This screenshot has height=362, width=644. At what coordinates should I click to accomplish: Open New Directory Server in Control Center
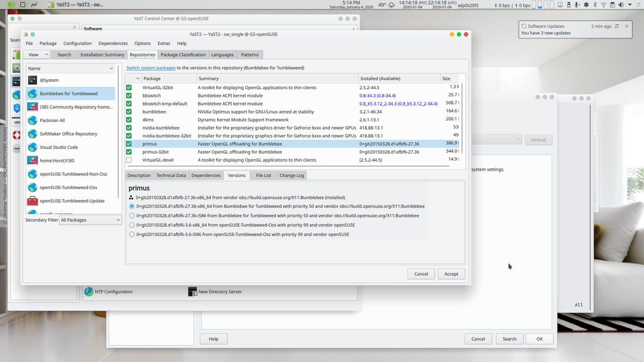click(x=215, y=291)
